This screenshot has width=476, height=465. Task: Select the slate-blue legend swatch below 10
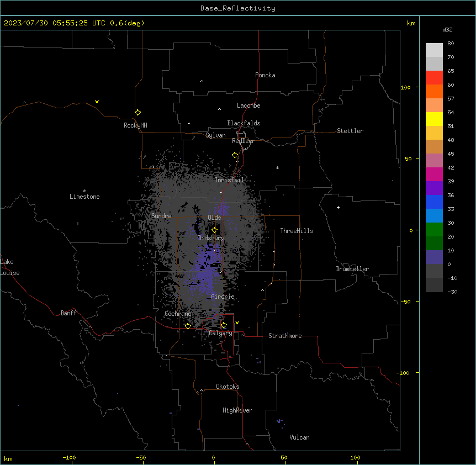pyautogui.click(x=434, y=257)
